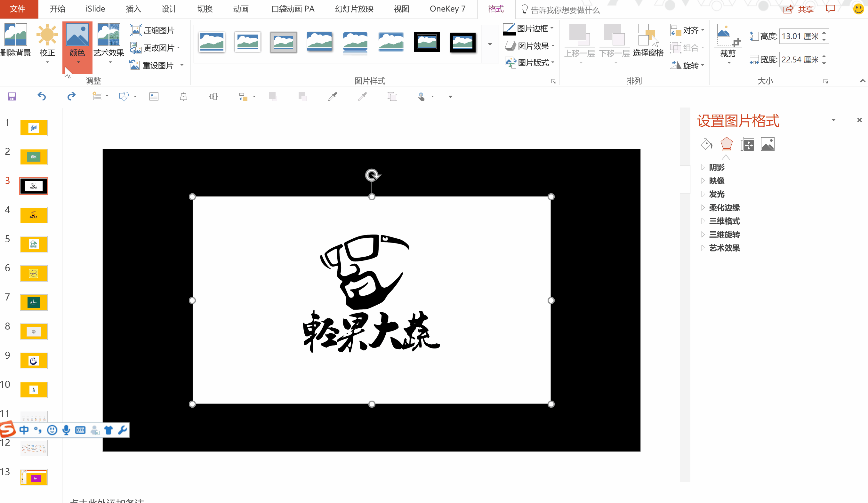The width and height of the screenshot is (868, 503).
Task: Click the Selection Pane (选择窗格) icon
Action: pos(648,36)
